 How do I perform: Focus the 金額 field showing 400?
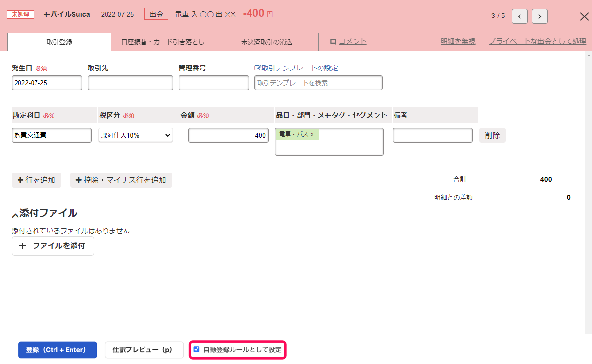[x=229, y=135]
